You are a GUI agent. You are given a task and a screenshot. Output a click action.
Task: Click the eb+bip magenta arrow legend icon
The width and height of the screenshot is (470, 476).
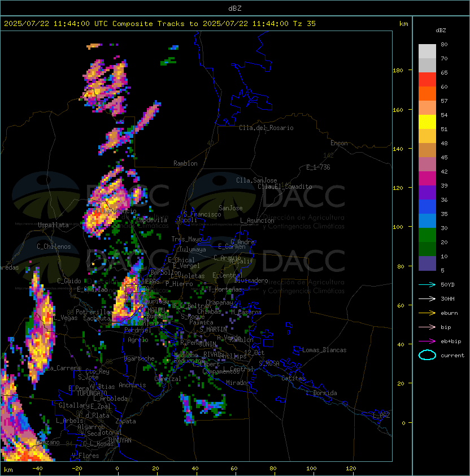[427, 341]
